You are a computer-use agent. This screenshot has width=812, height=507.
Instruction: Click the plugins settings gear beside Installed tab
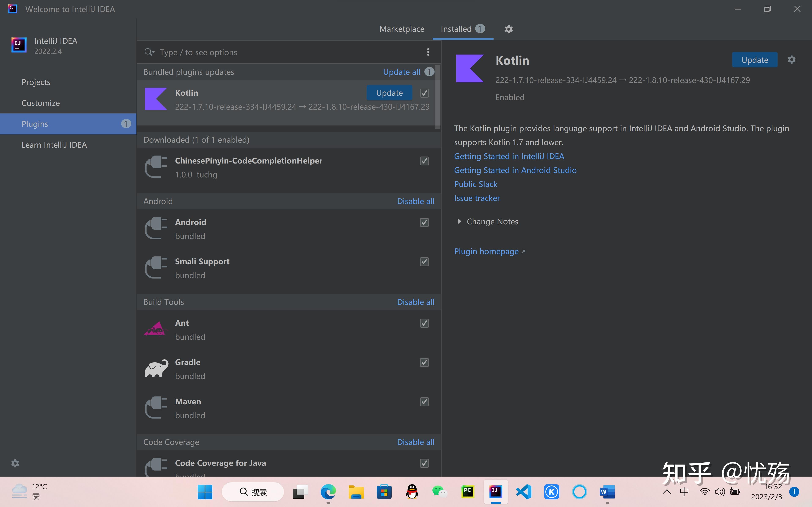(x=509, y=29)
